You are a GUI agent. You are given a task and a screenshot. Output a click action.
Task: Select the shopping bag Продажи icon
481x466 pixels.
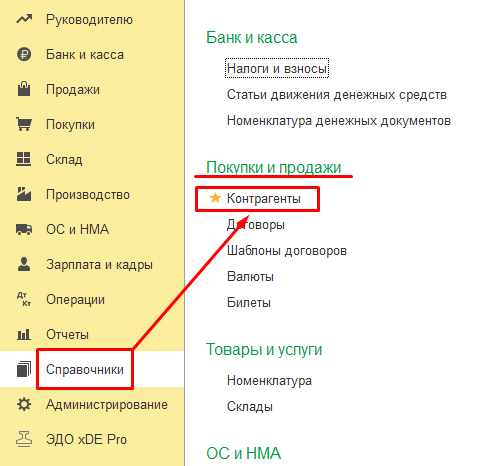(24, 89)
